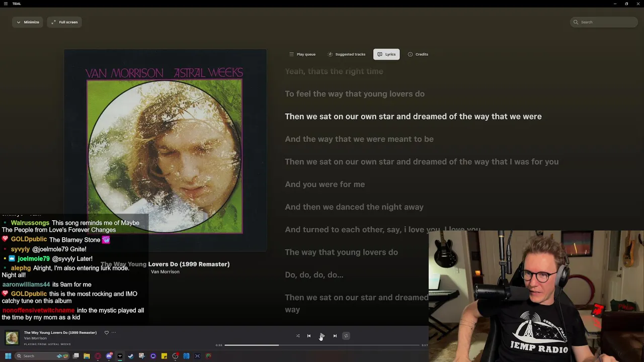644x362 pixels.
Task: Skip to the previous track
Action: click(309, 336)
